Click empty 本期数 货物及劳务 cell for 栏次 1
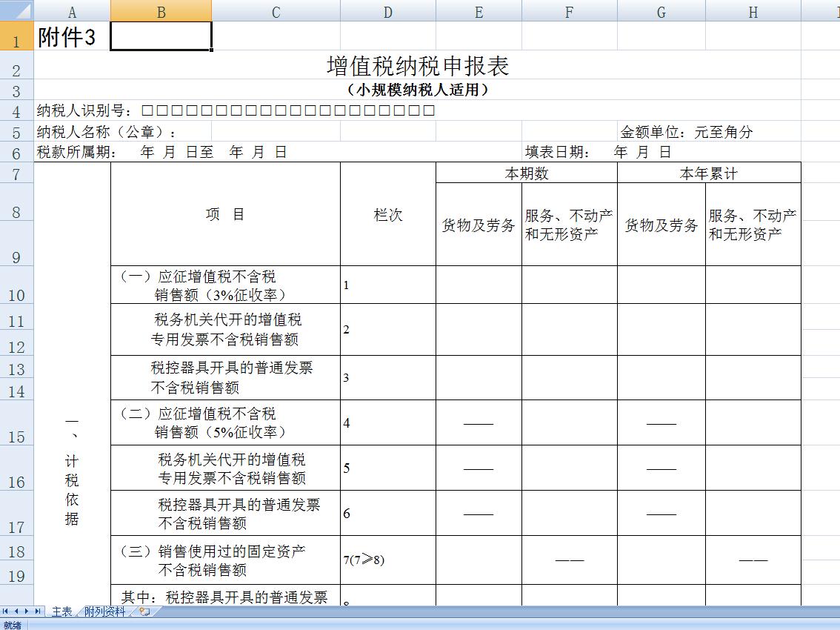This screenshot has width=840, height=630. (x=479, y=285)
